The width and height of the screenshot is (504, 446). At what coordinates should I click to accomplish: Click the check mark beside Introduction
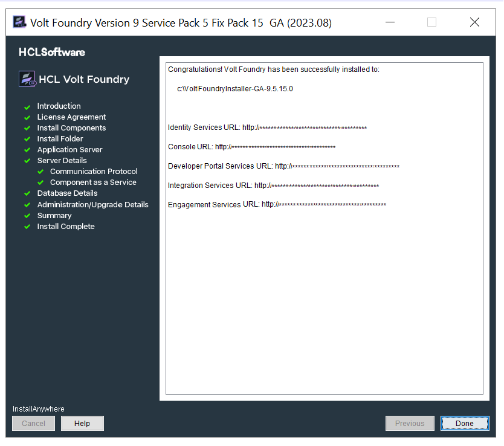click(27, 107)
